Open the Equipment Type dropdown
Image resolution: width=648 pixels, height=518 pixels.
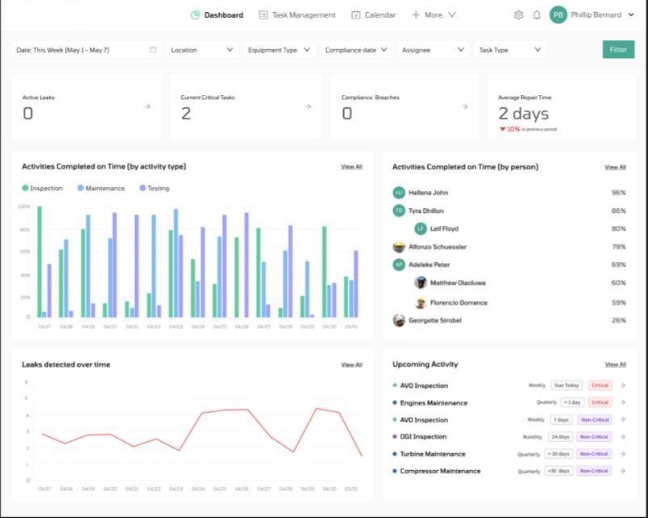click(279, 50)
